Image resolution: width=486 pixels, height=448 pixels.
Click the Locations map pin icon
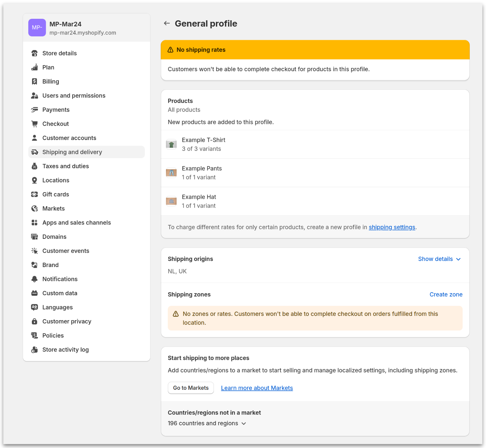point(34,180)
